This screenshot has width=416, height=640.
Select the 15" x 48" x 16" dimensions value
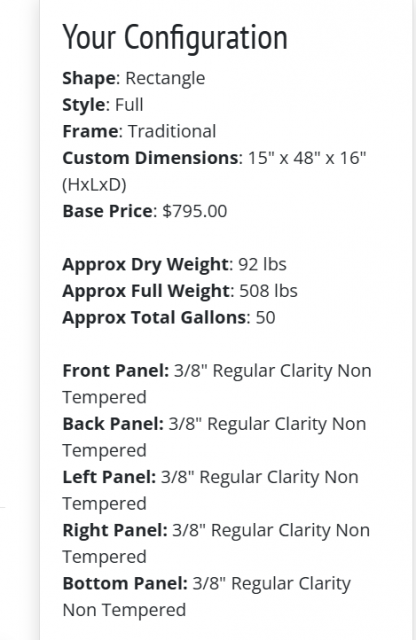point(307,158)
